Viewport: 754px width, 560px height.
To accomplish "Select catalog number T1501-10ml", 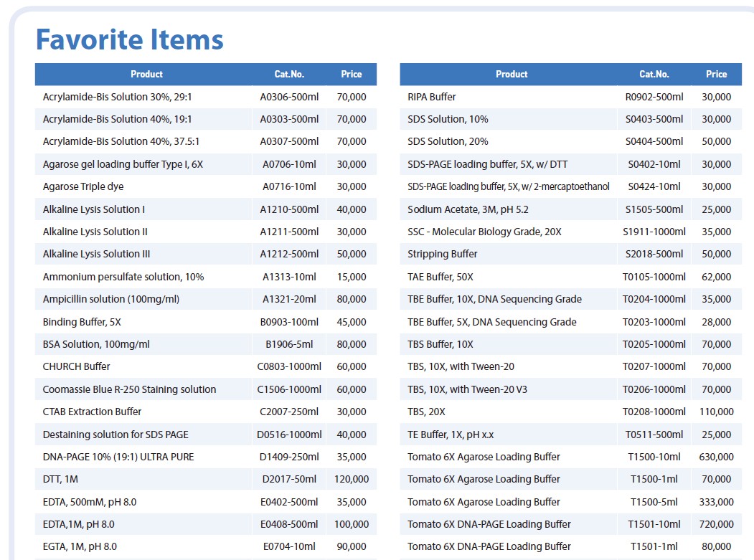I will click(x=654, y=524).
